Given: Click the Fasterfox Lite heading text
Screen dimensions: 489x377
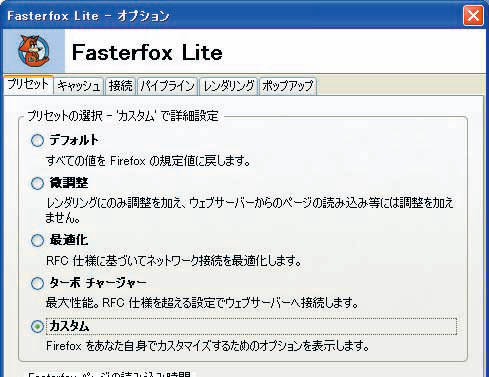Looking at the screenshot, I should pos(147,52).
